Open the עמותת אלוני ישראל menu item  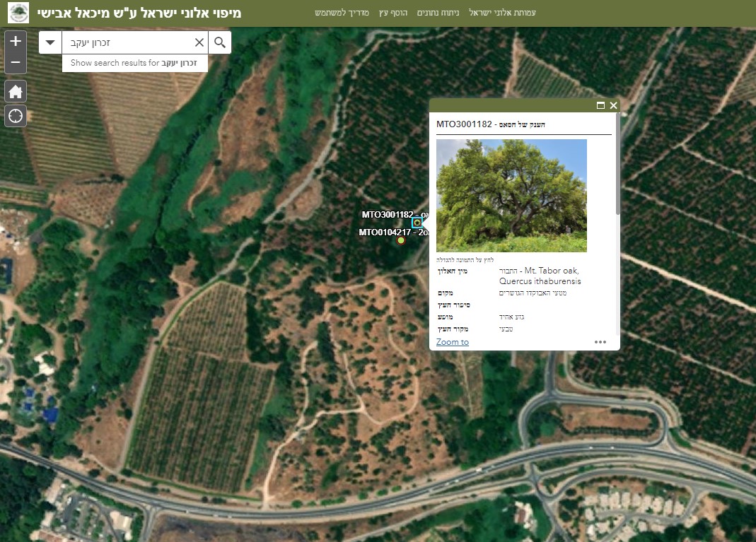tap(502, 13)
